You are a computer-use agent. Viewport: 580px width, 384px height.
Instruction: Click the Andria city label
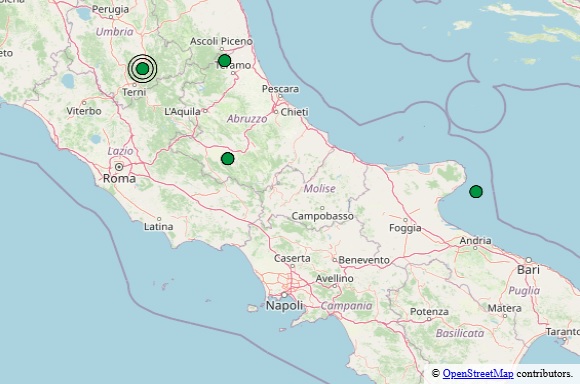475,241
